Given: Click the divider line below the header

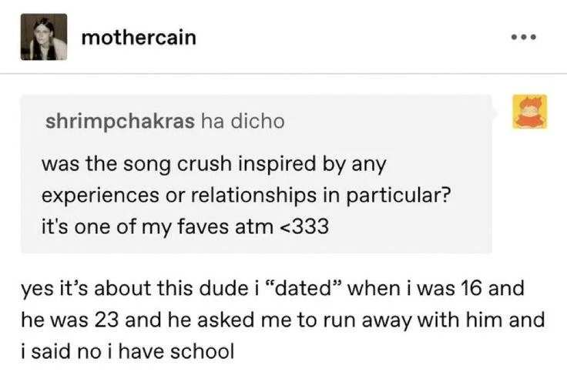Looking at the screenshot, I should [283, 73].
